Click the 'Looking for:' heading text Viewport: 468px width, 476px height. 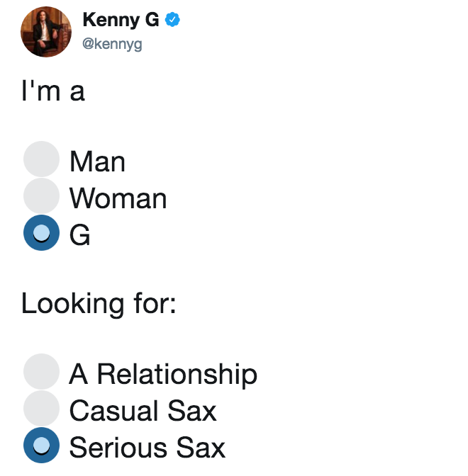point(99,304)
